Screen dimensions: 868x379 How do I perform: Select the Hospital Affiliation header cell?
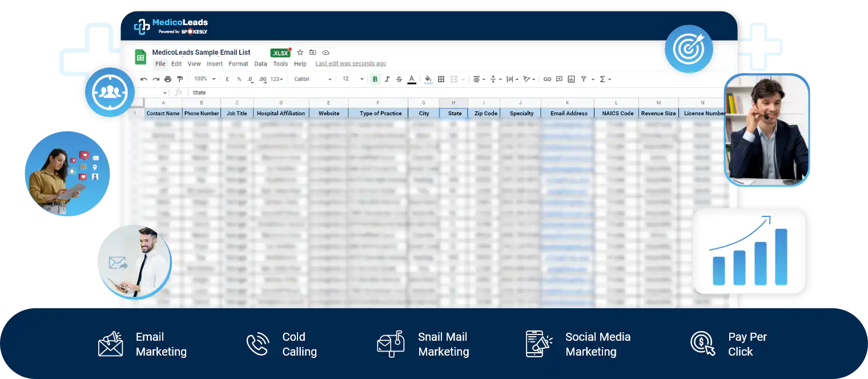tap(281, 113)
